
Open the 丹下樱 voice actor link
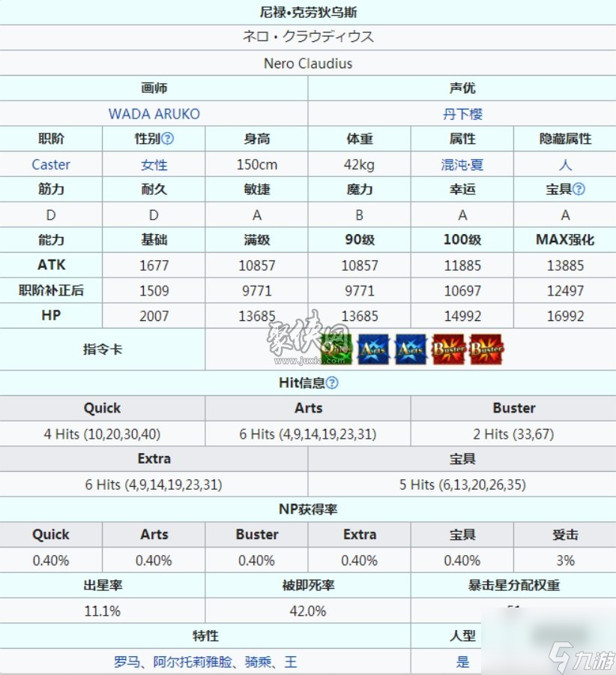tap(462, 114)
